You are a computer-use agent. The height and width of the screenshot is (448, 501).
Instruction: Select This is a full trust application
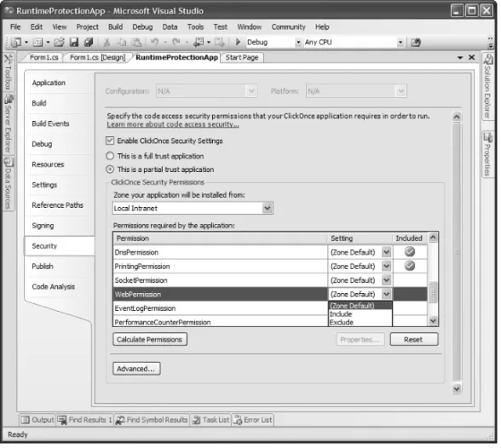tap(110, 156)
